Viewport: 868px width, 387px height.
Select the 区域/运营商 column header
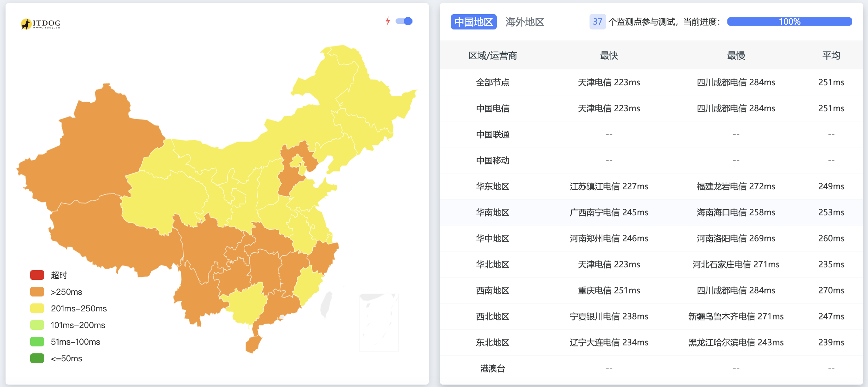[493, 55]
